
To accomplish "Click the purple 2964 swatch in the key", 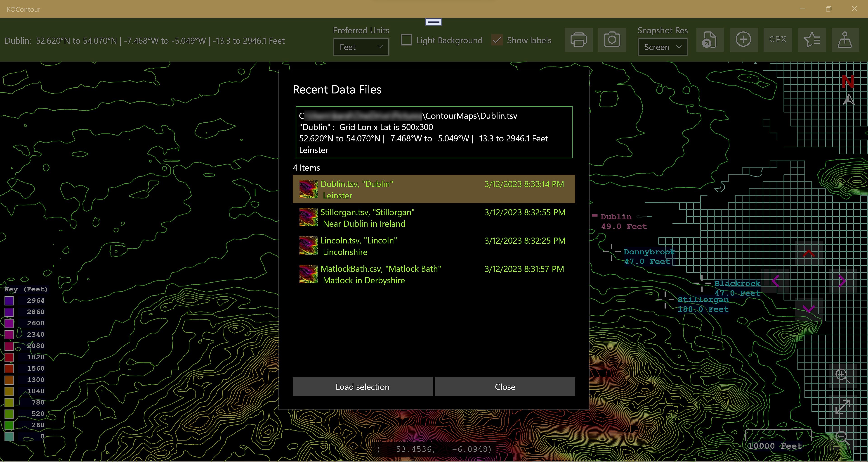I will [x=9, y=300].
